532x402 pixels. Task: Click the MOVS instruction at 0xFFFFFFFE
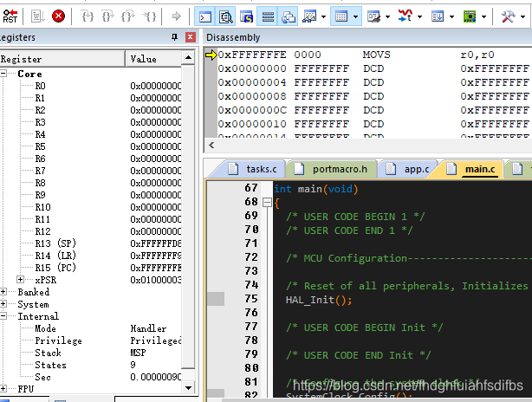374,55
